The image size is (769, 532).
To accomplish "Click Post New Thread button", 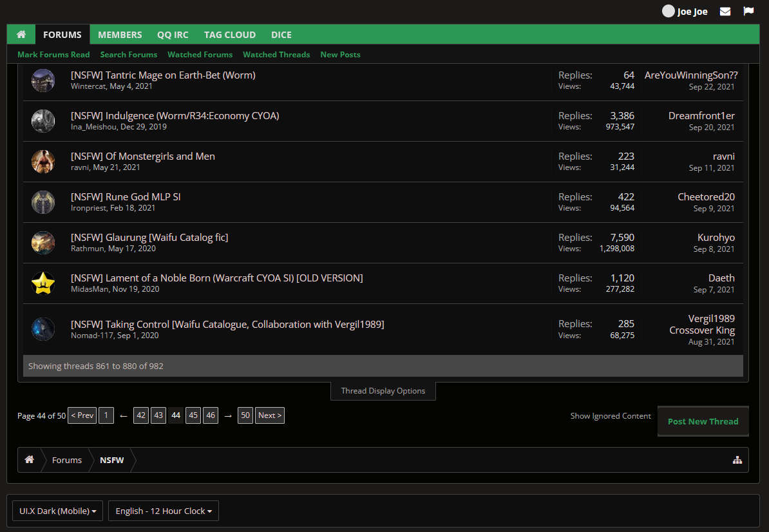I will coord(703,421).
